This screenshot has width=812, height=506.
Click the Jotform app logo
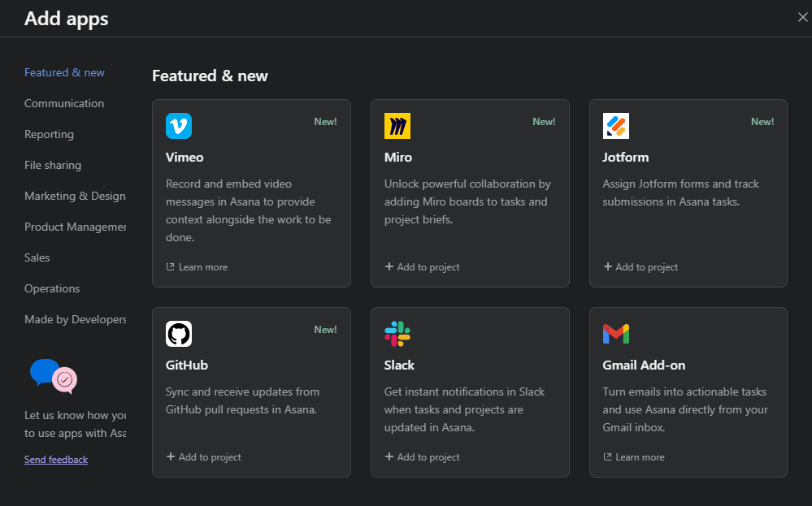pyautogui.click(x=616, y=126)
